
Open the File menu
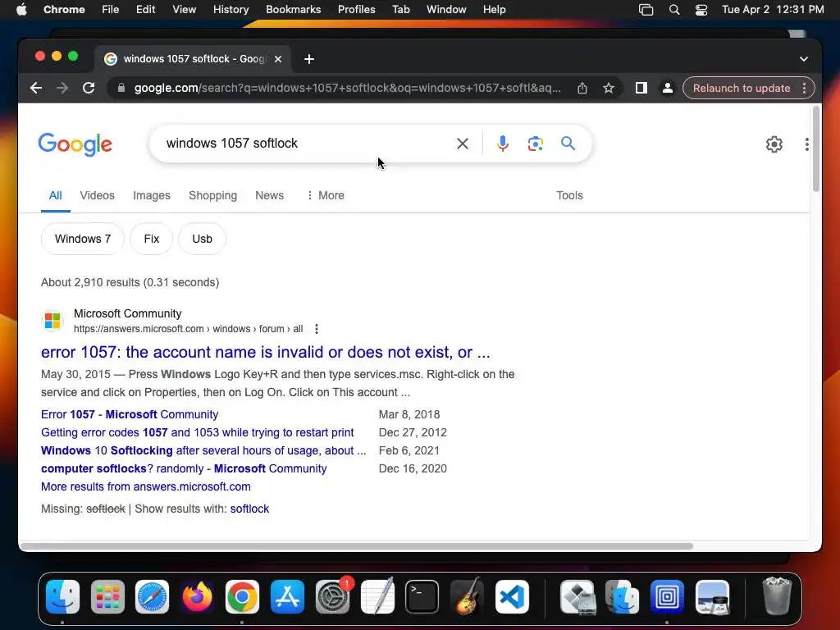(x=111, y=10)
